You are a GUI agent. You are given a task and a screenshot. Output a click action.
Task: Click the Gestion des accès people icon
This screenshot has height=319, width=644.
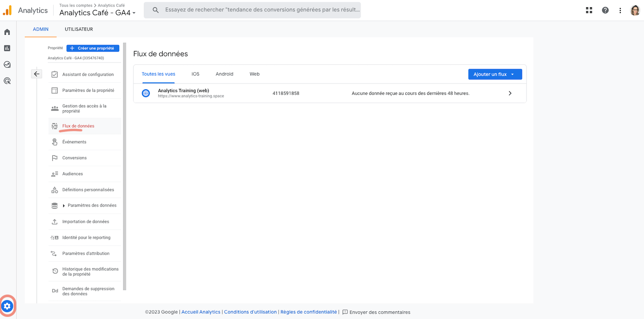pos(55,108)
